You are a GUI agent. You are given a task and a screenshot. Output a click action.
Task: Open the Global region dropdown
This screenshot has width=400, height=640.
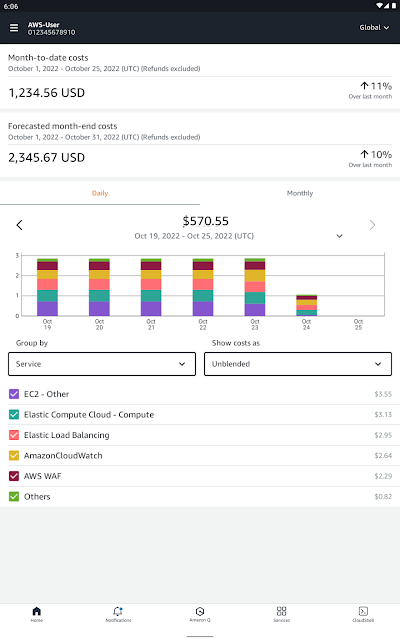374,28
